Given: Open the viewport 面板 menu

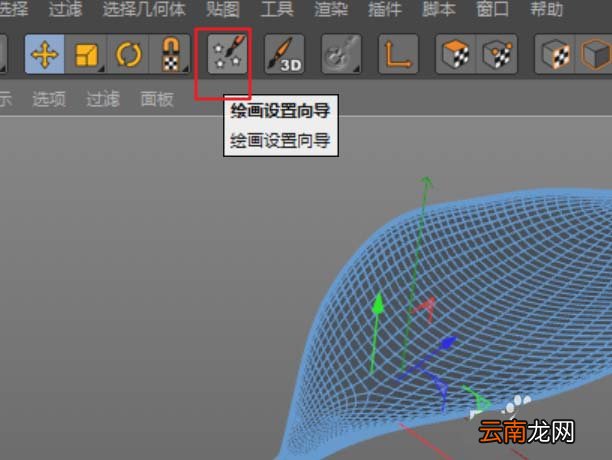Looking at the screenshot, I should (157, 99).
